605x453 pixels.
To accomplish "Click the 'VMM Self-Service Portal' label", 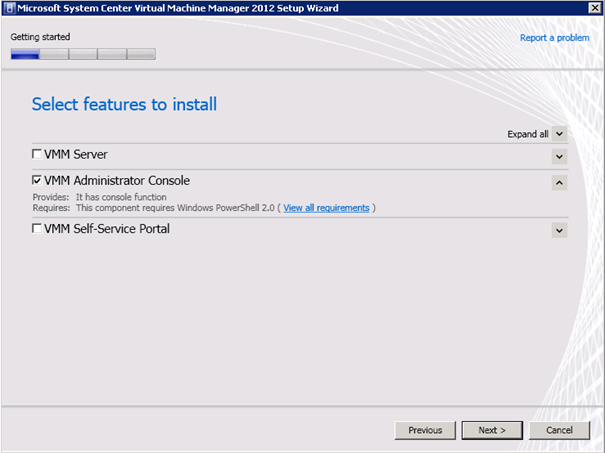I will click(107, 228).
